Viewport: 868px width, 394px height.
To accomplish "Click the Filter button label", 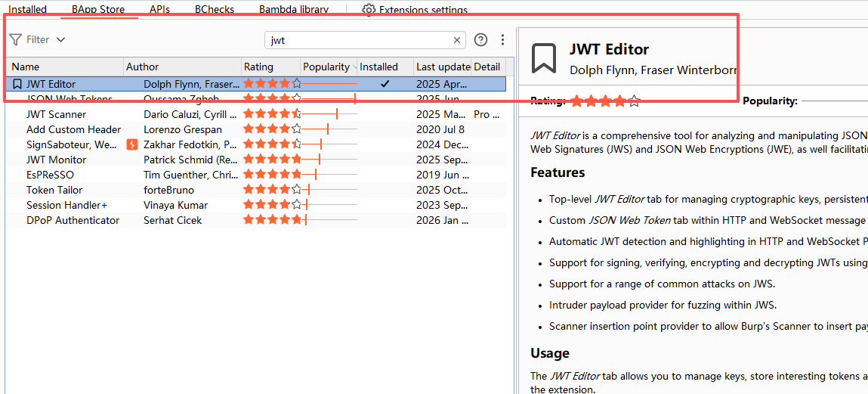I will click(x=38, y=40).
